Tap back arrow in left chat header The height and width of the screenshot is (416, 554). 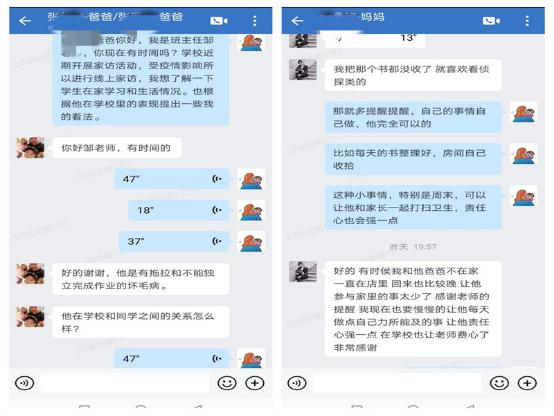coord(25,21)
